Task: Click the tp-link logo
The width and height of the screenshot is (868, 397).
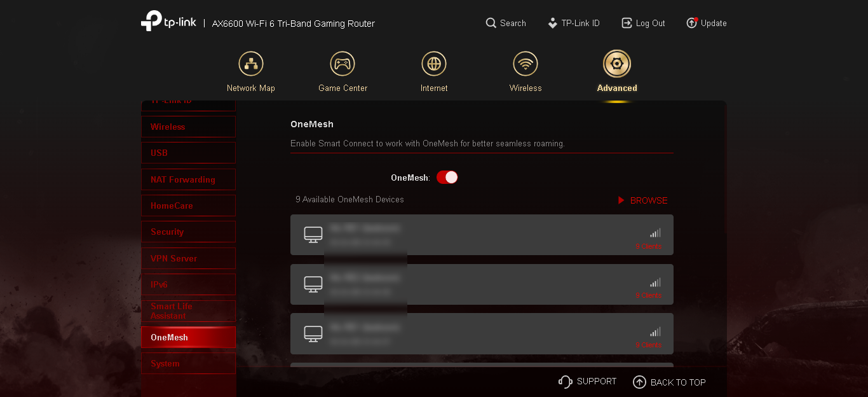Action: pyautogui.click(x=168, y=21)
